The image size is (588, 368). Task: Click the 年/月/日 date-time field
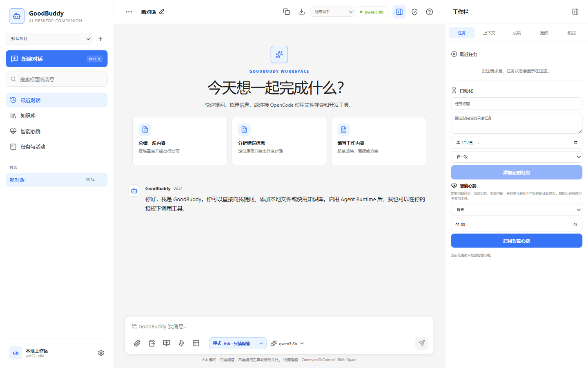point(517,142)
